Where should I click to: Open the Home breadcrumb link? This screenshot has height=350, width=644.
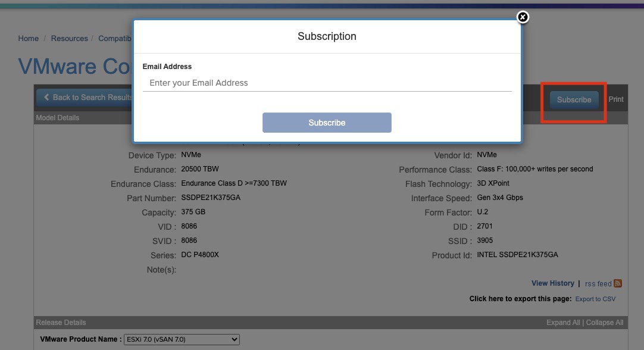(x=29, y=38)
